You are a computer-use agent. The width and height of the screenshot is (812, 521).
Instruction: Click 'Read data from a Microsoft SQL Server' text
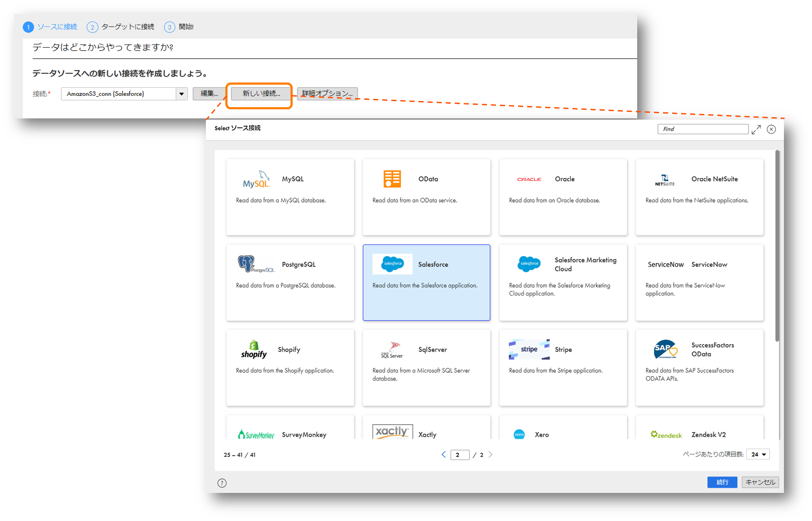tap(421, 371)
